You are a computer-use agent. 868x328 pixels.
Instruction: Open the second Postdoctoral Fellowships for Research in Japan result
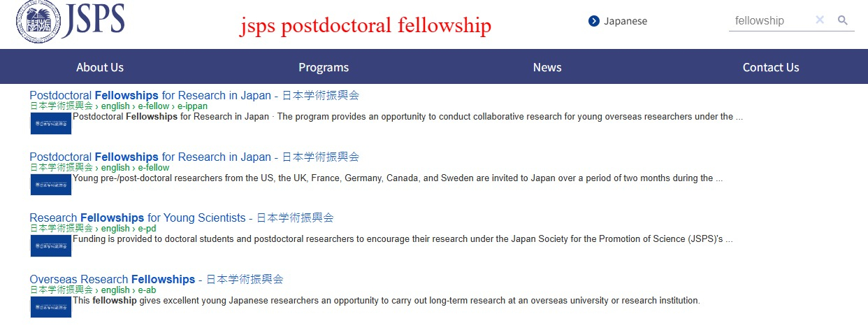(x=194, y=157)
